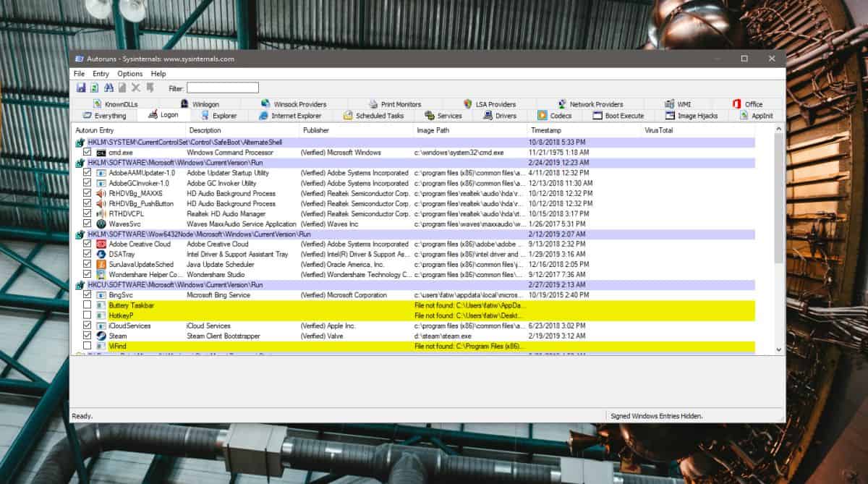Viewport: 868px width, 484px height.
Task: Uncheck the Steam startup checkbox
Action: point(88,336)
